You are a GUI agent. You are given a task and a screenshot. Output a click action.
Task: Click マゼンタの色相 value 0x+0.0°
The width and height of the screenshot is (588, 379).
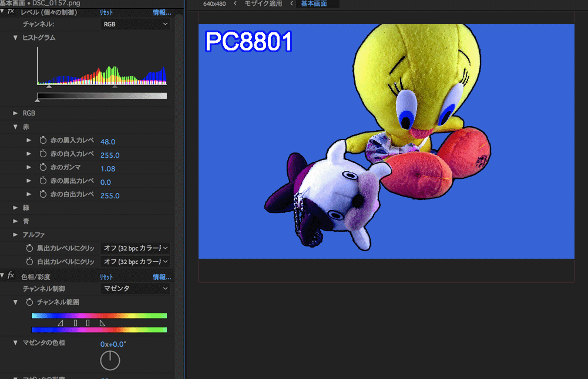click(x=113, y=344)
